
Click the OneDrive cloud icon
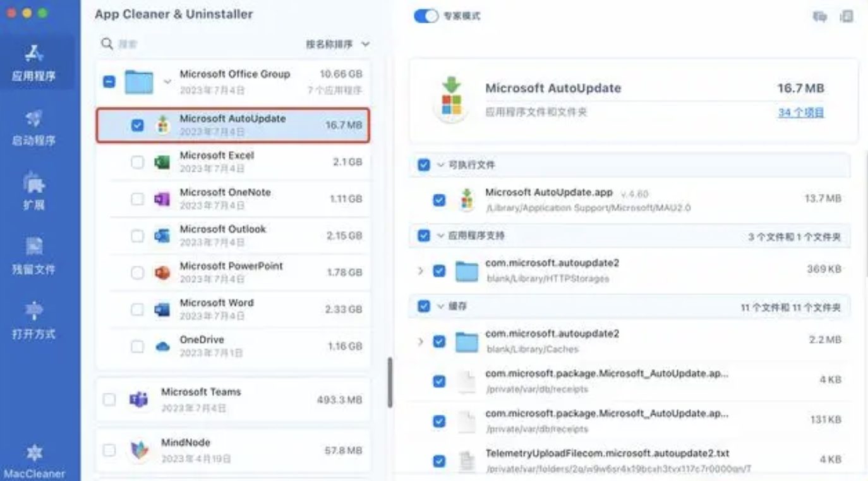click(162, 346)
